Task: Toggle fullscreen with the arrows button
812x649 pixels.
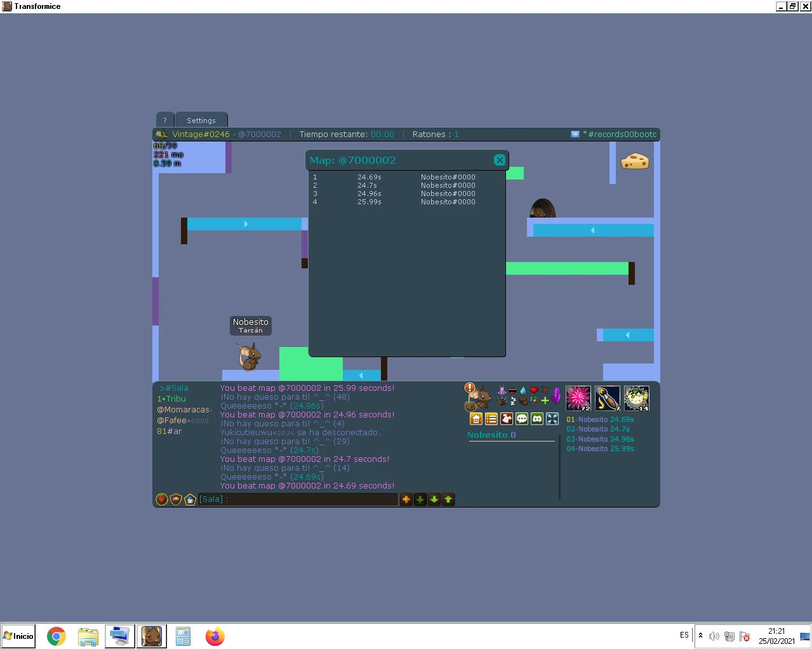Action: [552, 419]
